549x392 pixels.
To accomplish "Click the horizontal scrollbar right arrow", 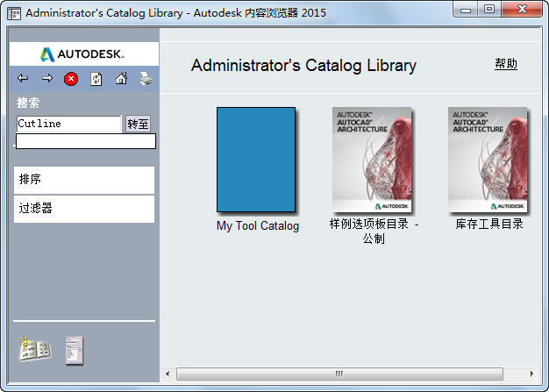I will [x=532, y=374].
